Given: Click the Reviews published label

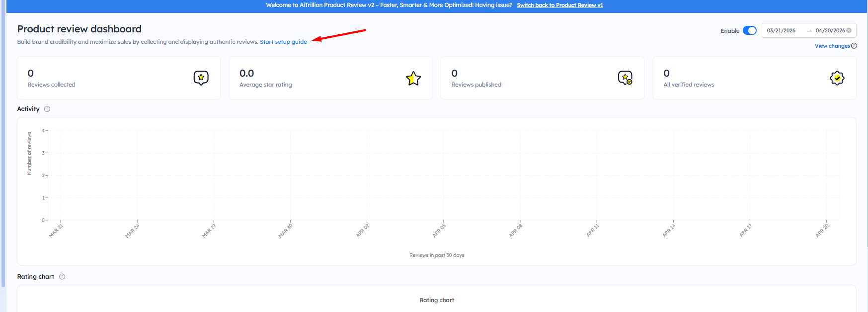Looking at the screenshot, I should 476,85.
